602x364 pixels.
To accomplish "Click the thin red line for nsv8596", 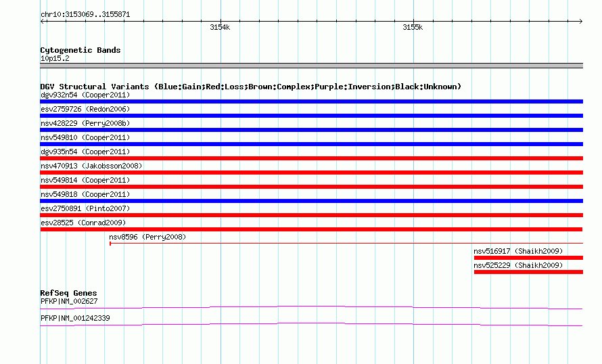I will [346, 244].
